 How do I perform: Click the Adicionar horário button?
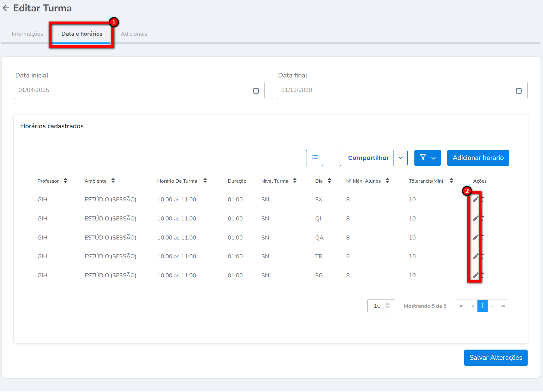click(478, 158)
